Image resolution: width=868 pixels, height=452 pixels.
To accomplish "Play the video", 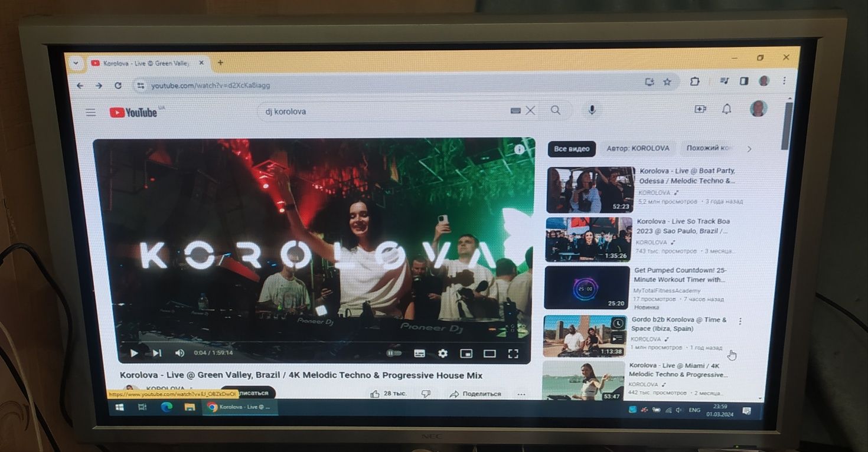I will [134, 353].
